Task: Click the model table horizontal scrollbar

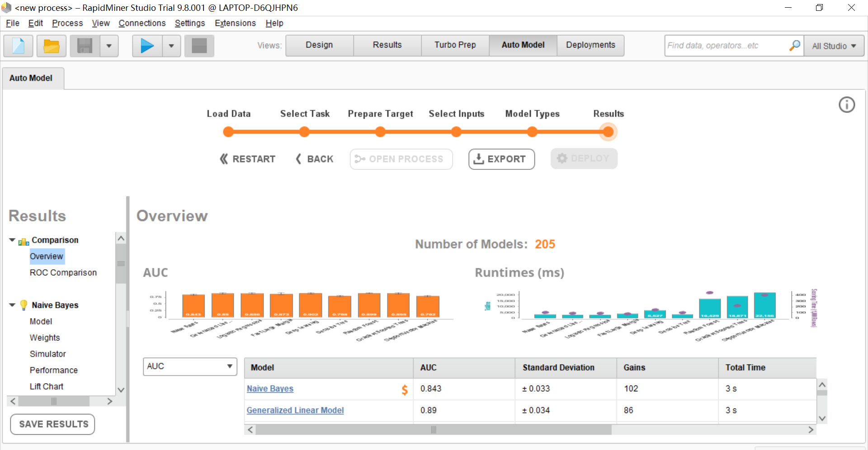Action: 433,430
